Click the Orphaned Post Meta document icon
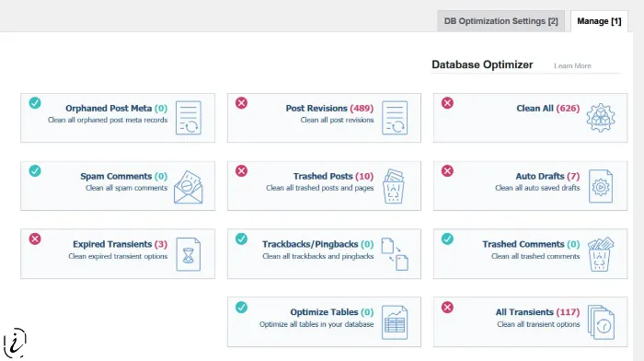This screenshot has width=644, height=361. coord(189,118)
